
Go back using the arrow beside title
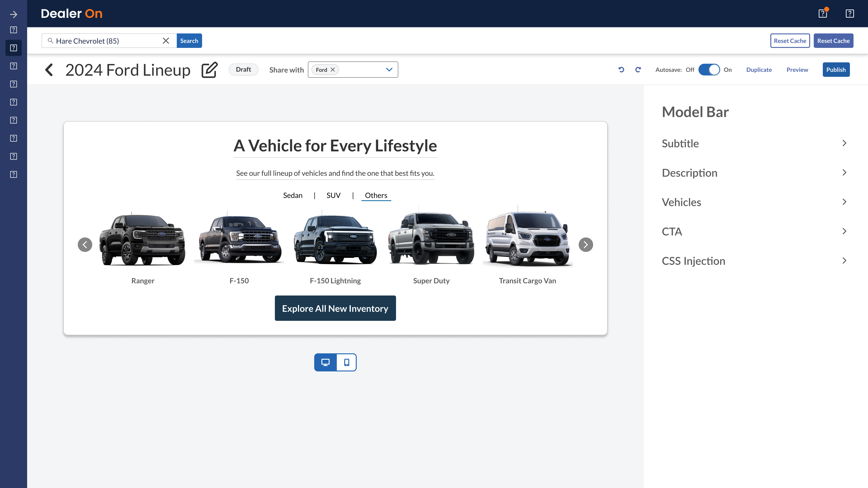[x=49, y=70]
